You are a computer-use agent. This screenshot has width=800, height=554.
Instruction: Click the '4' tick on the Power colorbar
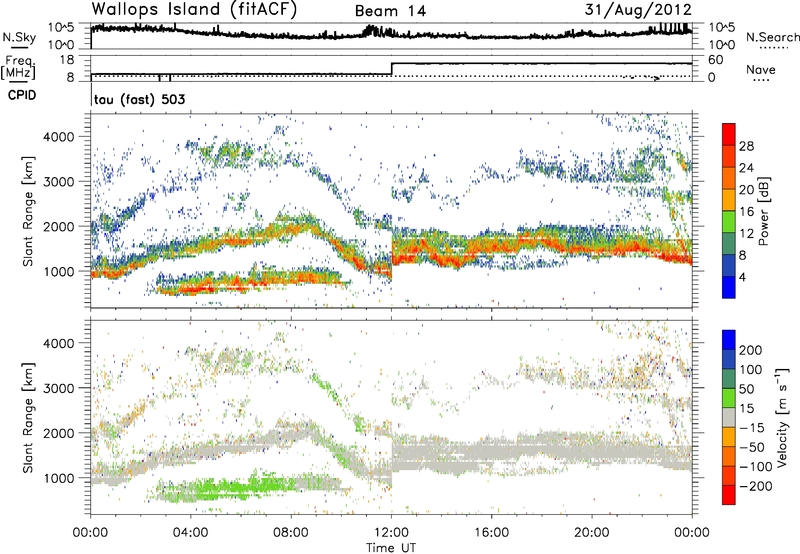click(x=742, y=277)
